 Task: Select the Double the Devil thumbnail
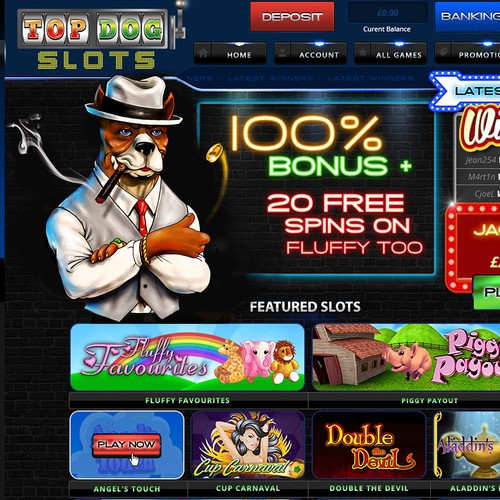tap(369, 445)
